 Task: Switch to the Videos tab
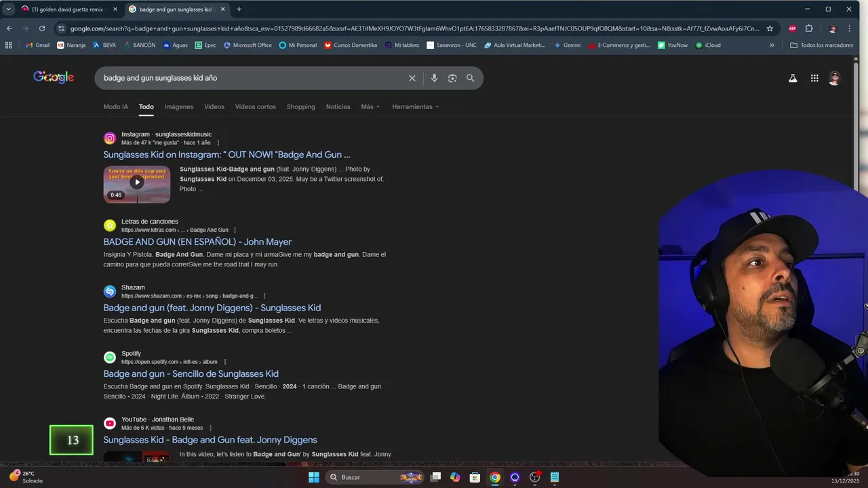pyautogui.click(x=214, y=107)
